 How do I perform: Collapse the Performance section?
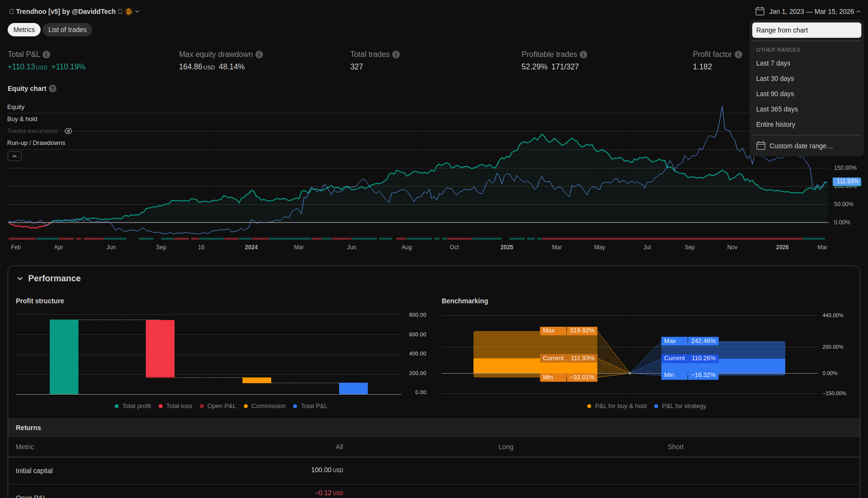(20, 278)
